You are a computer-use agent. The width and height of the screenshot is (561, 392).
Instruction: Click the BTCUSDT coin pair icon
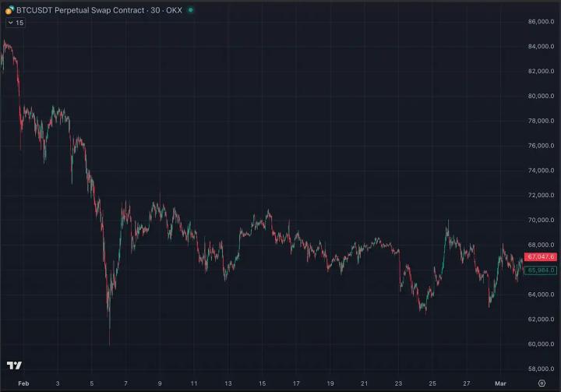pos(9,10)
